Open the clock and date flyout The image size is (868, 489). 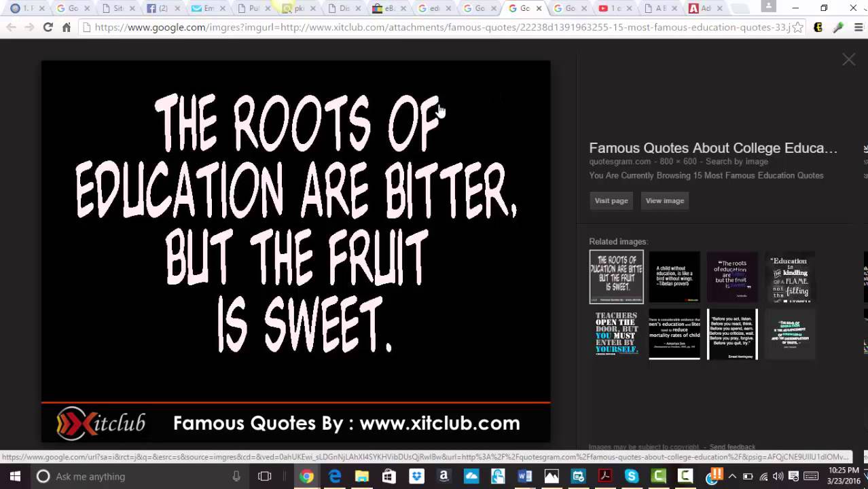pyautogui.click(x=843, y=476)
